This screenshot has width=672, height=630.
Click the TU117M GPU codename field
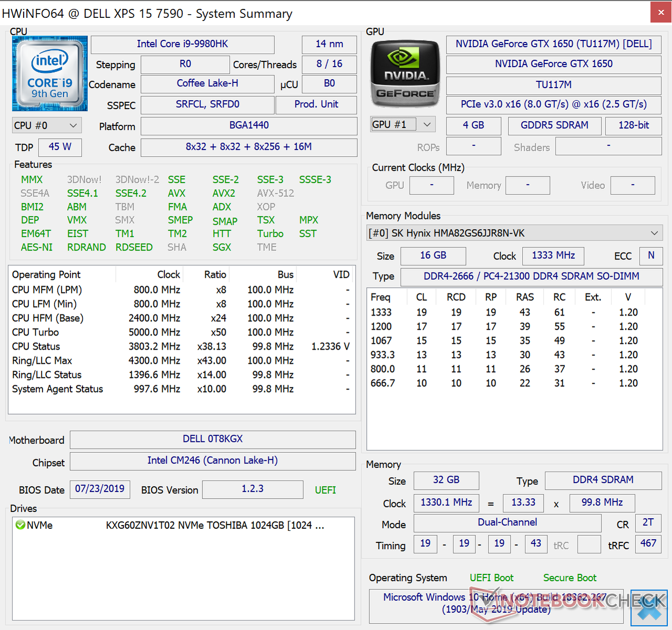pyautogui.click(x=554, y=85)
